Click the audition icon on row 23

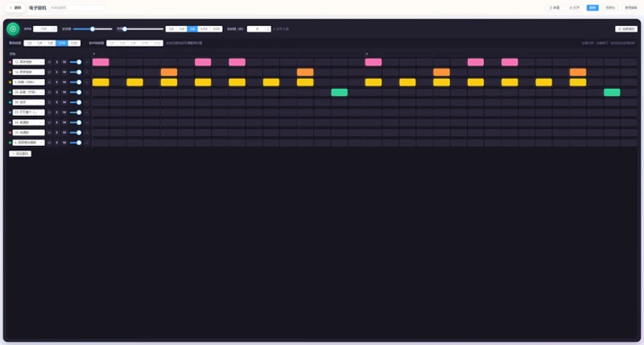[x=49, y=112]
